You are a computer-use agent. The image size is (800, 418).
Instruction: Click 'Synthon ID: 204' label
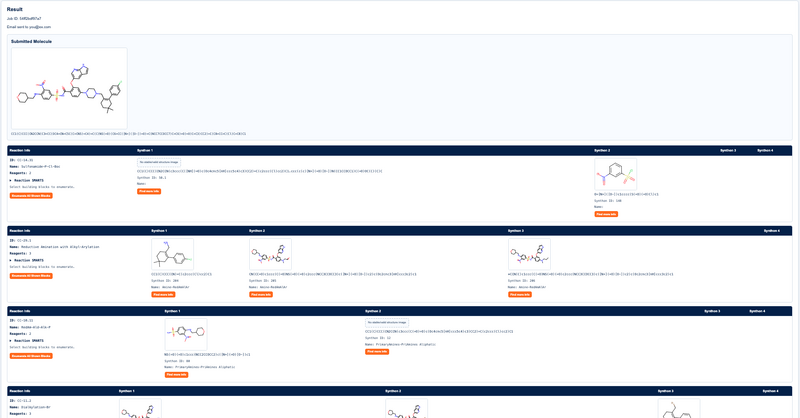pyautogui.click(x=165, y=281)
